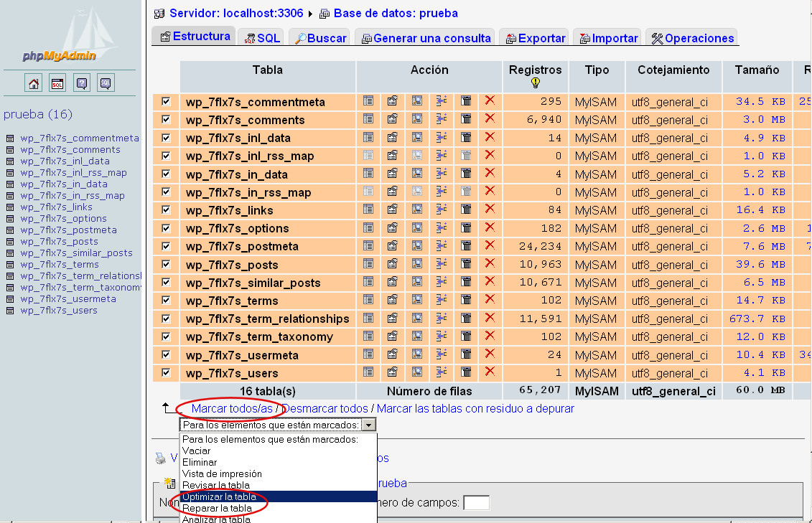Click the browse icon for wp_7flx7s_comments
Screen dimensions: 812x523
tap(368, 119)
